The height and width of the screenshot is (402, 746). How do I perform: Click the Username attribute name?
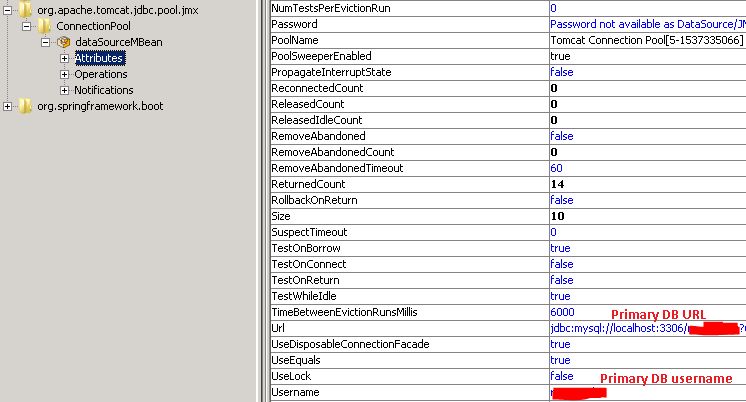pos(295,392)
